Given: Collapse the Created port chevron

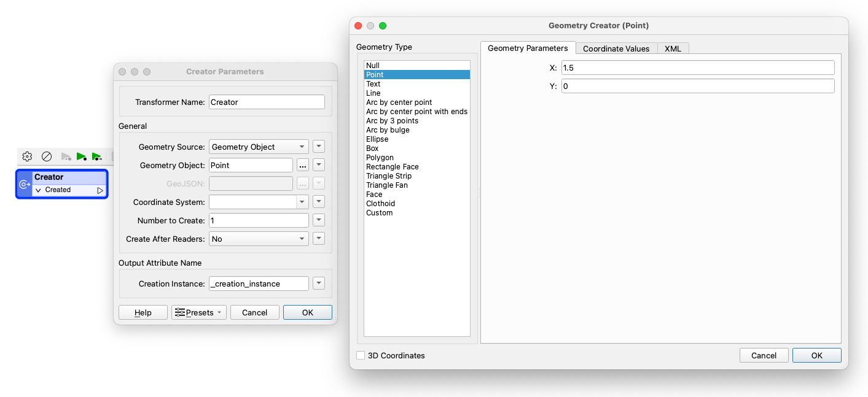Looking at the screenshot, I should point(38,190).
